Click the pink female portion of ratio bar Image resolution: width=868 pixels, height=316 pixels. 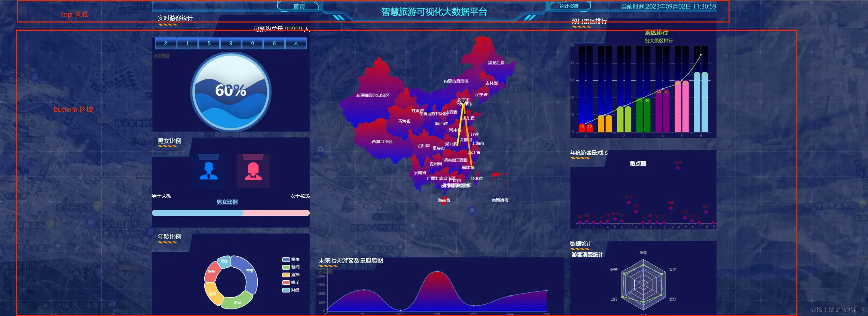[x=276, y=213]
